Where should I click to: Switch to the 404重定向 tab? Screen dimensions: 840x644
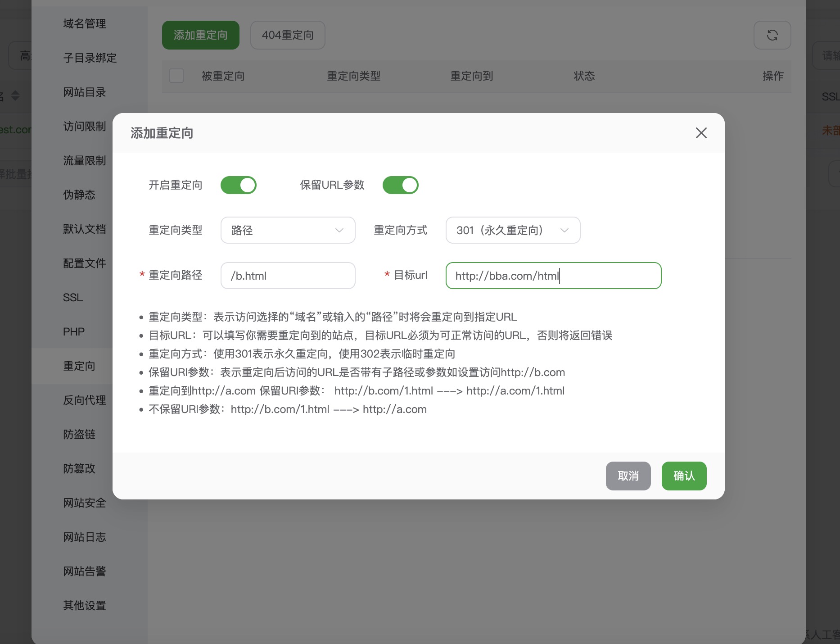(x=288, y=35)
